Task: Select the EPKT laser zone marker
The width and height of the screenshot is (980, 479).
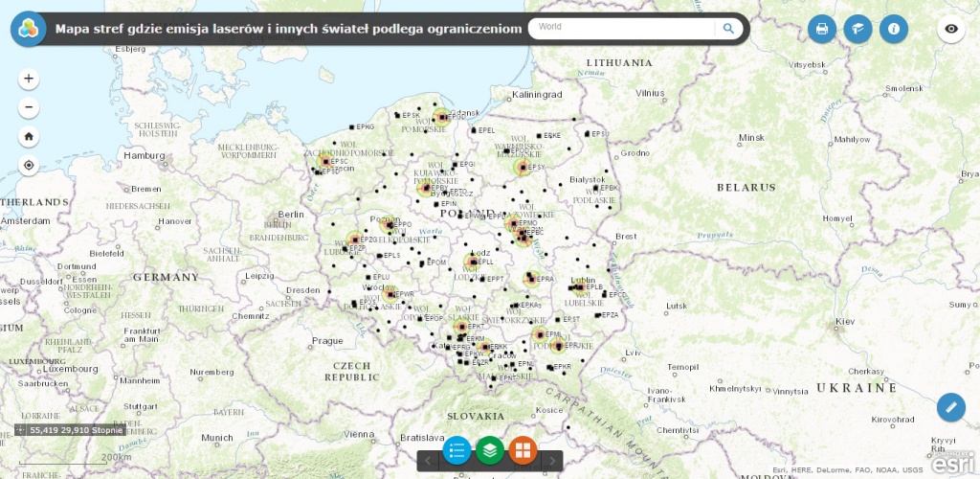Action: coord(462,327)
